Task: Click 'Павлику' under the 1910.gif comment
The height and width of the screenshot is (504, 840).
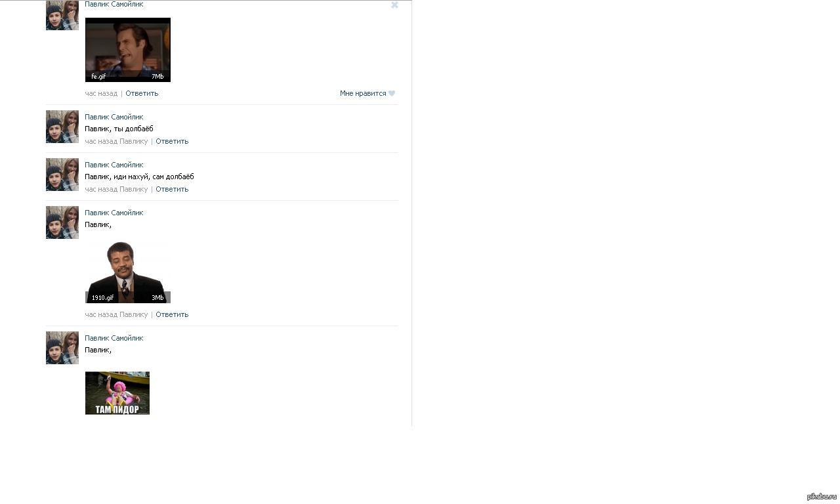Action: click(x=134, y=314)
